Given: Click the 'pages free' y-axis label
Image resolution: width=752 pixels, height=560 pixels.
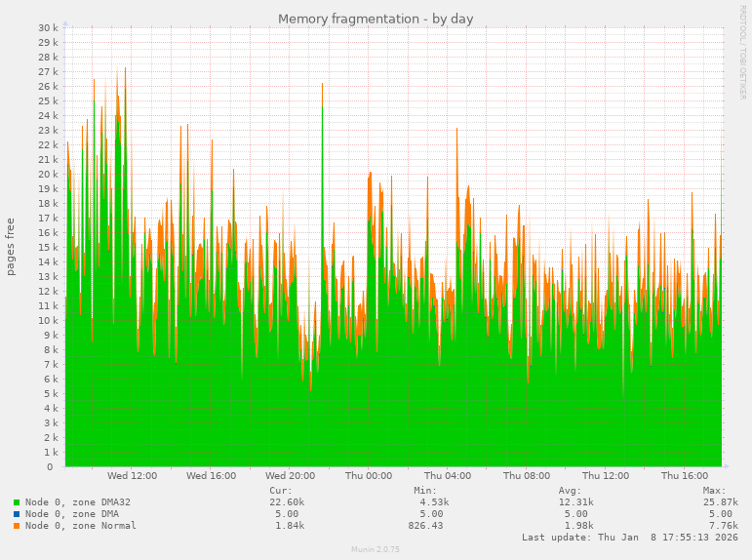Looking at the screenshot, I should (11, 247).
